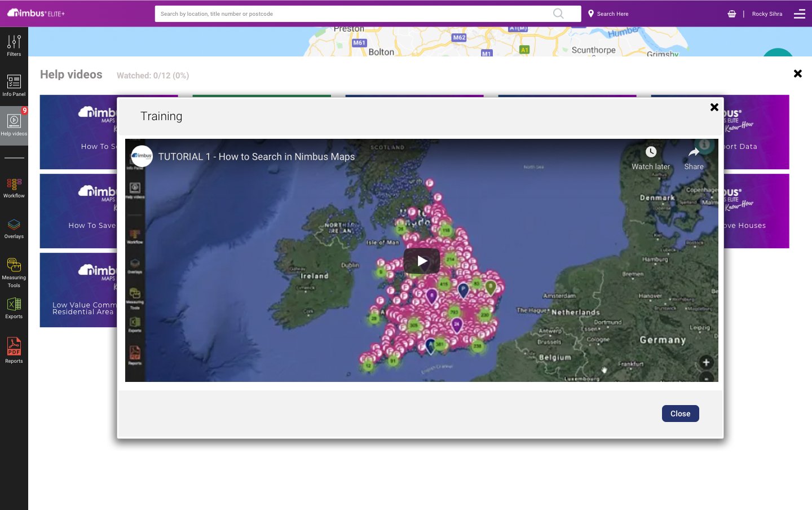Click the Nimbus Elite+ logo
The width and height of the screenshot is (812, 510).
point(36,13)
